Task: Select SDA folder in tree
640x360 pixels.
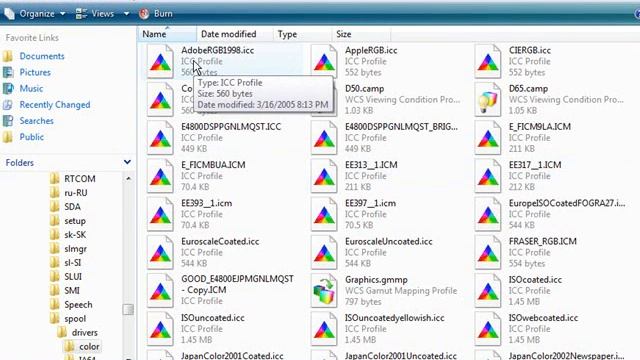Action: tap(72, 207)
